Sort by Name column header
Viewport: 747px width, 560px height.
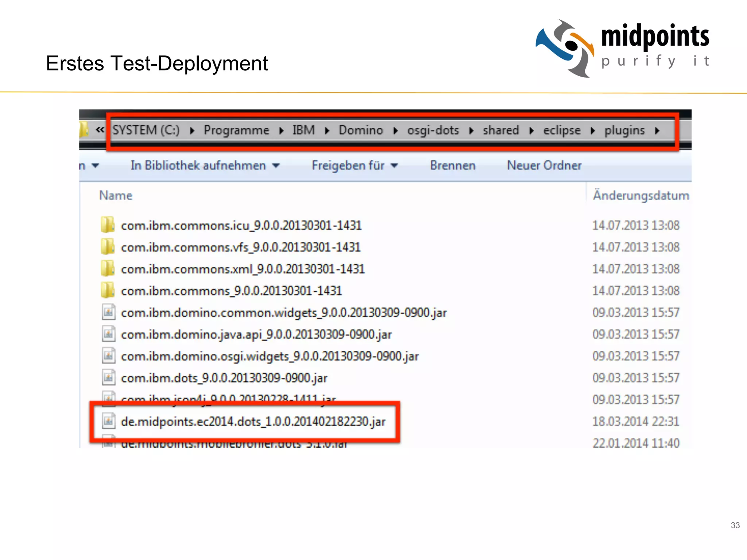coord(116,195)
